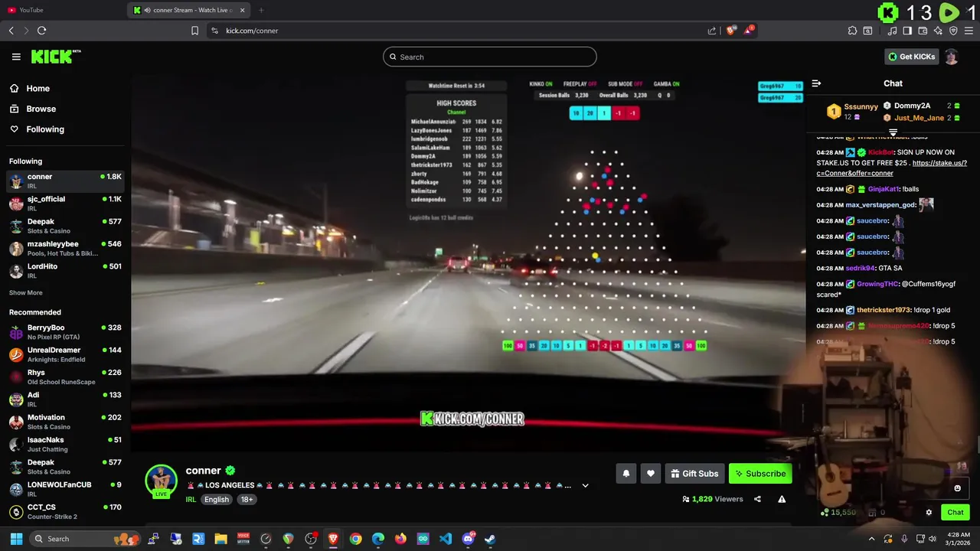Click the heart follow button
This screenshot has height=551, width=980.
(x=651, y=474)
